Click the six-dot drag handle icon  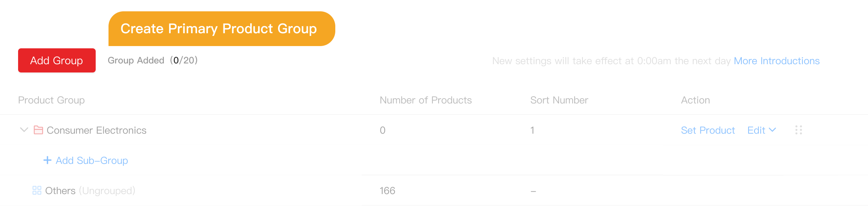point(798,130)
